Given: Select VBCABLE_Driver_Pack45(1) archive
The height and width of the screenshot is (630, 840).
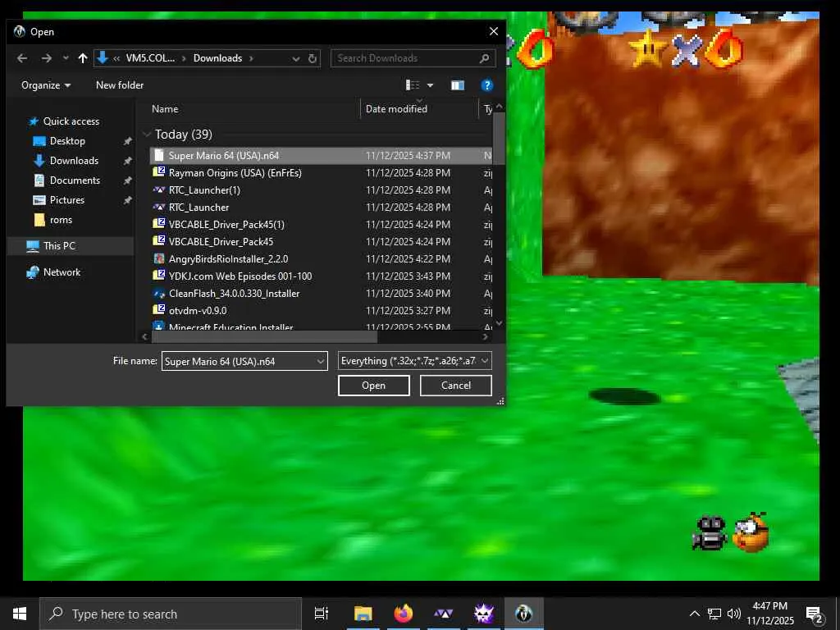Looking at the screenshot, I should tap(321, 224).
